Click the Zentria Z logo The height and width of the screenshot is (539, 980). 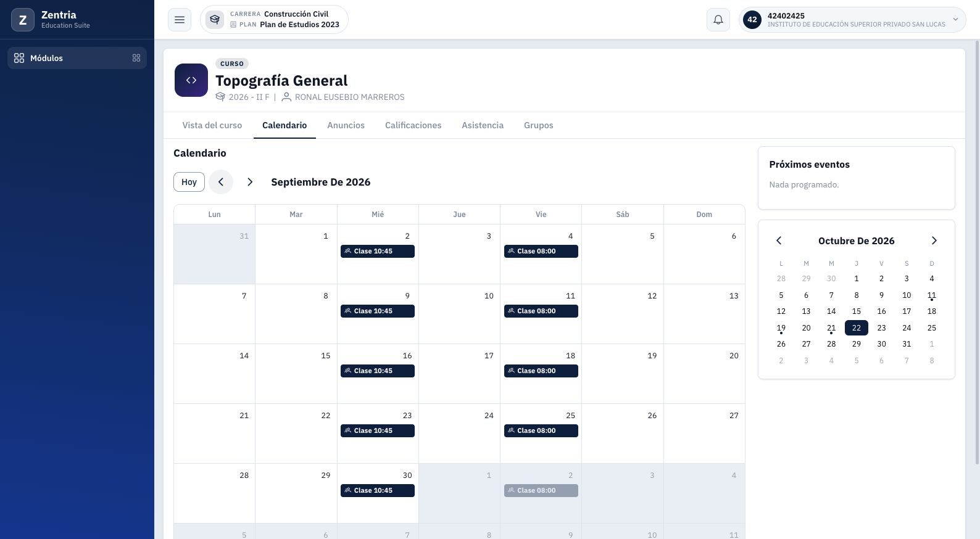pos(23,20)
